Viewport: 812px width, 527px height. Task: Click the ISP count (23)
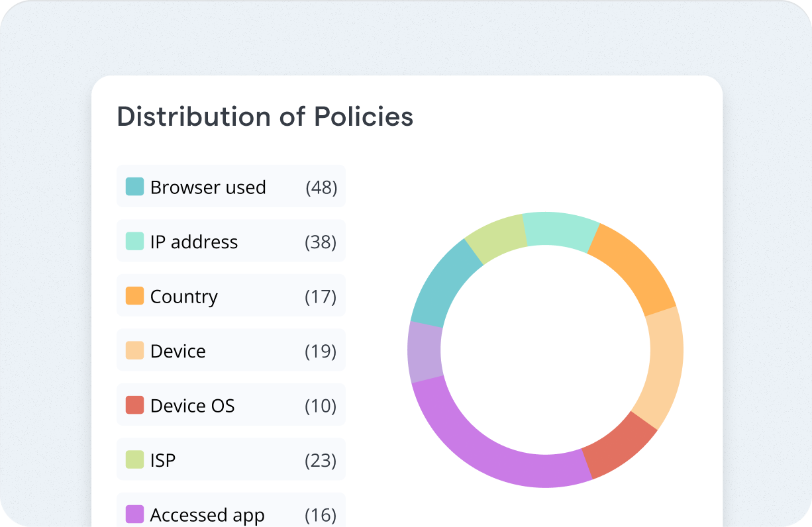[321, 460]
